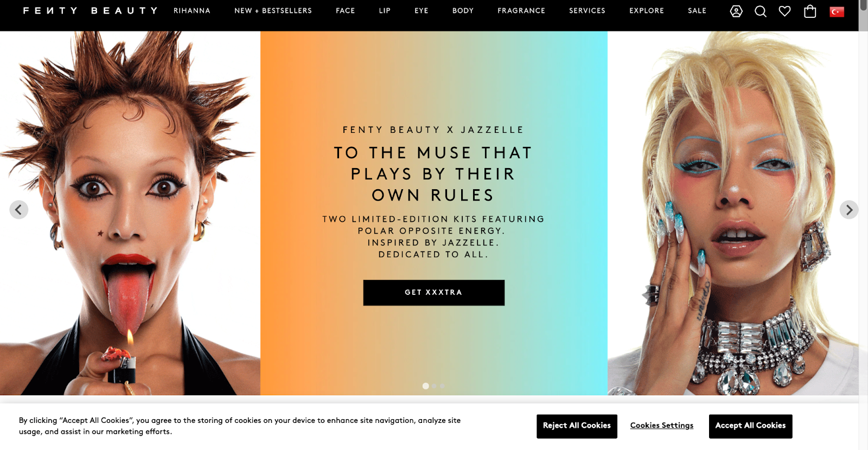Click the Get XXXtra button
The image size is (868, 450).
click(434, 293)
